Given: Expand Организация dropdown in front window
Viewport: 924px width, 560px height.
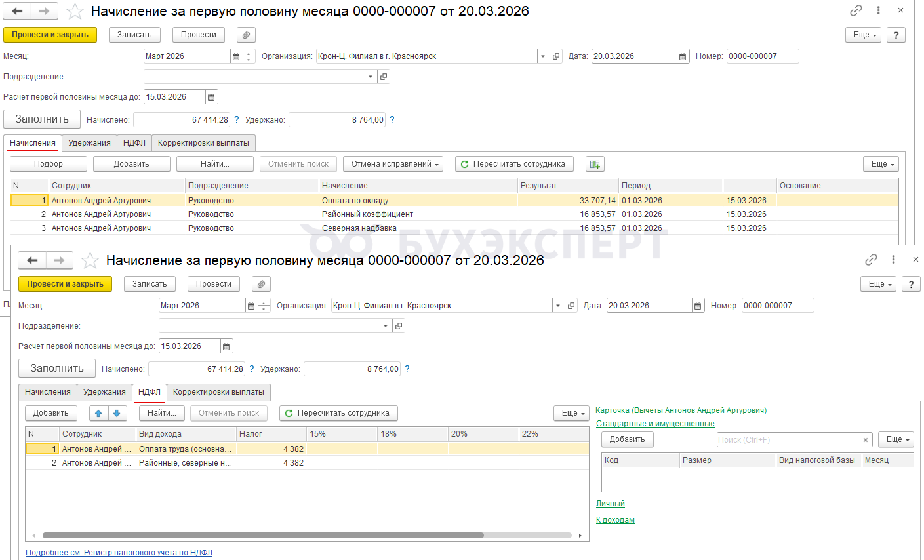Looking at the screenshot, I should pos(558,306).
